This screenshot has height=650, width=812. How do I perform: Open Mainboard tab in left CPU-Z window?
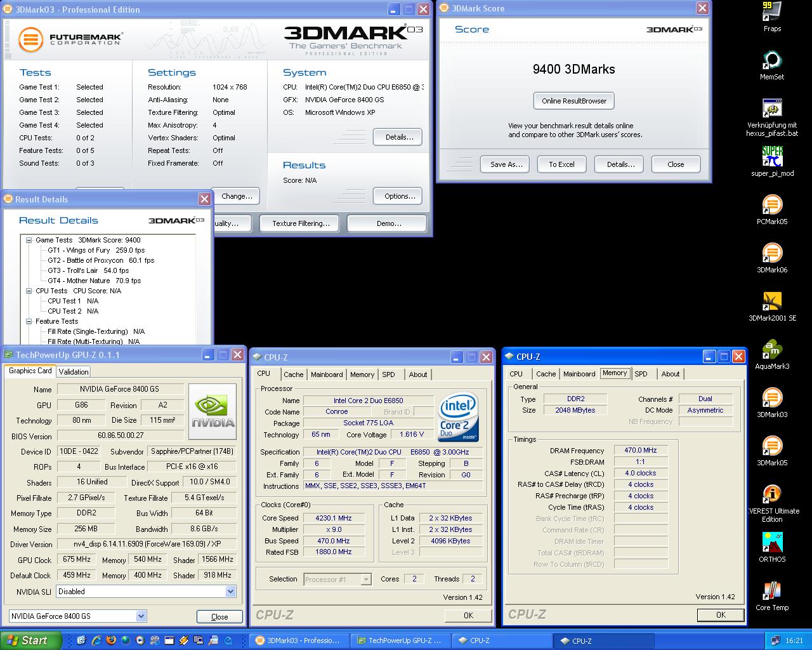(327, 375)
